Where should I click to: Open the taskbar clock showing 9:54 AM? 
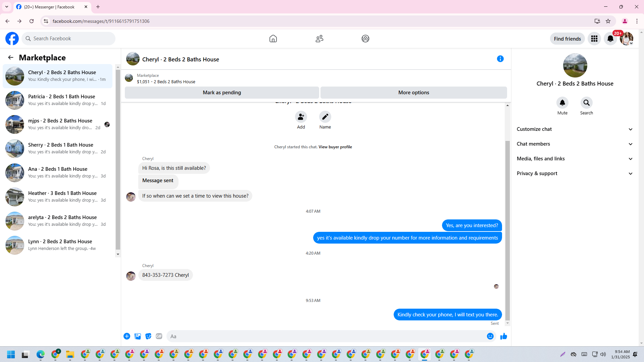click(621, 354)
